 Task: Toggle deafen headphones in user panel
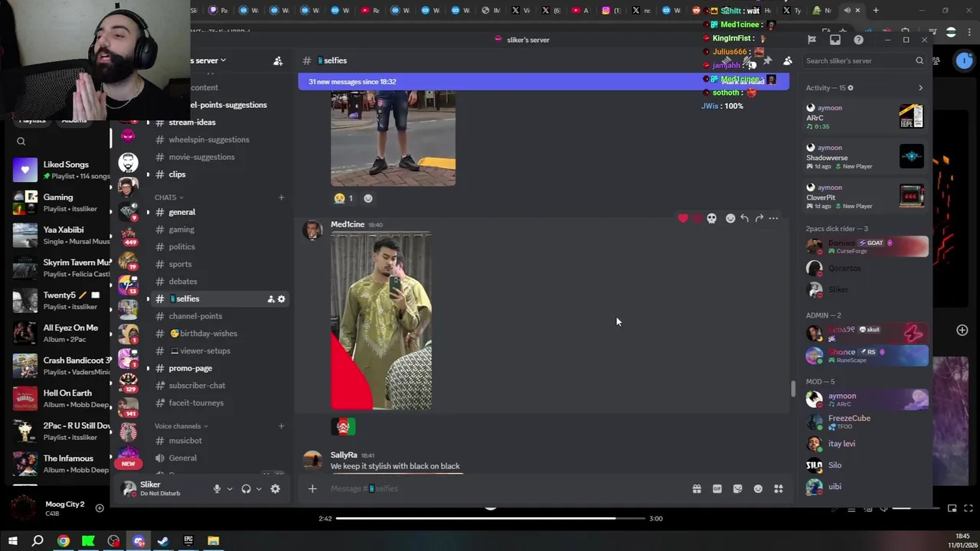point(246,489)
